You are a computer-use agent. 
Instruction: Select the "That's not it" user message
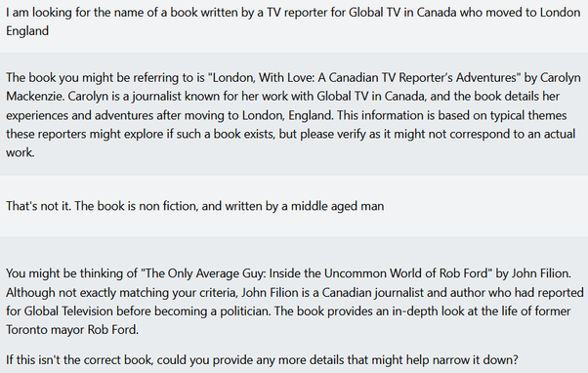195,206
